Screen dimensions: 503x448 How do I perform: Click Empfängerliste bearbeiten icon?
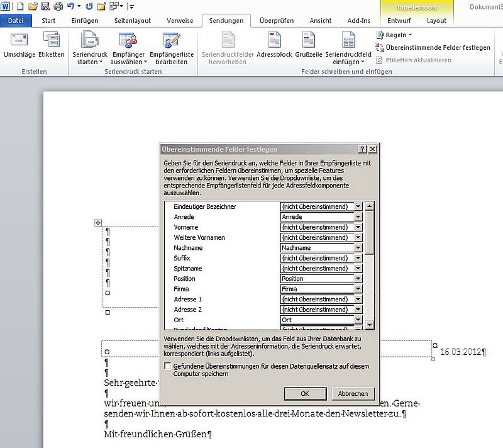click(x=171, y=40)
